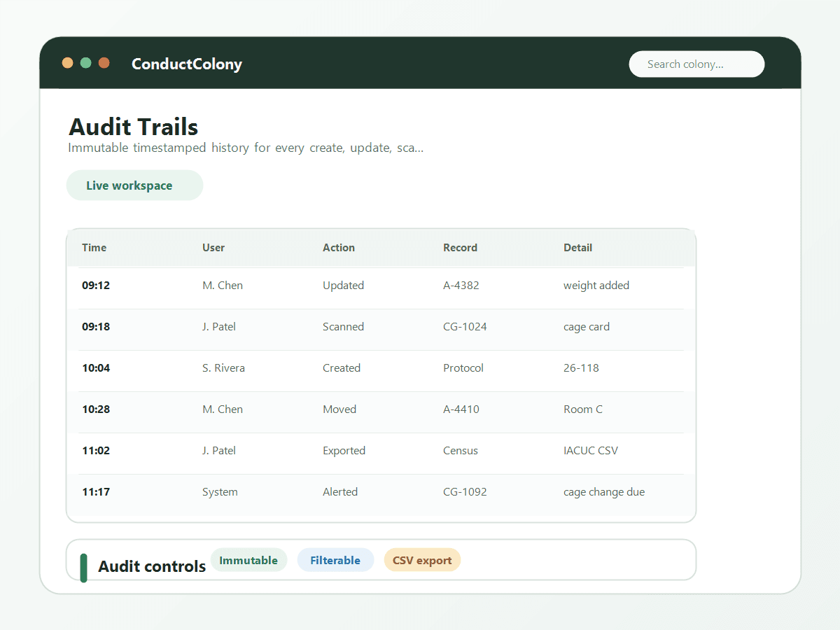Click the Audit controls heading

coord(152,566)
